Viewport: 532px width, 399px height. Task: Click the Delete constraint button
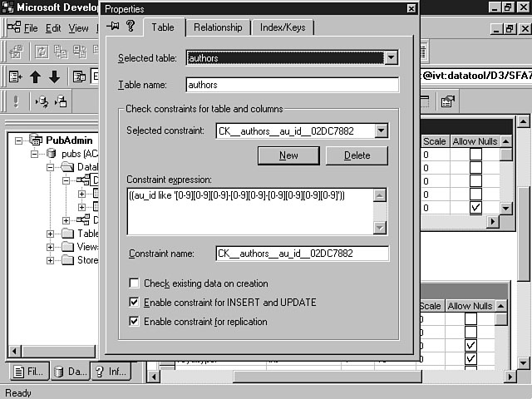[357, 155]
